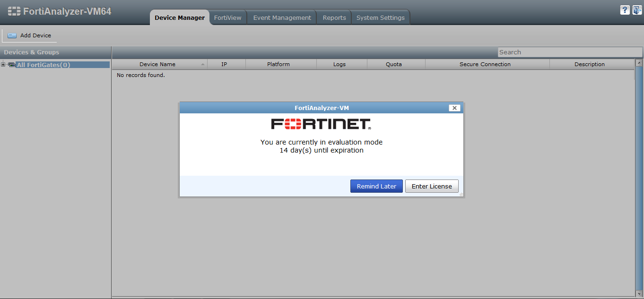This screenshot has height=299, width=644.
Task: Open the FortiView tab
Action: [227, 17]
